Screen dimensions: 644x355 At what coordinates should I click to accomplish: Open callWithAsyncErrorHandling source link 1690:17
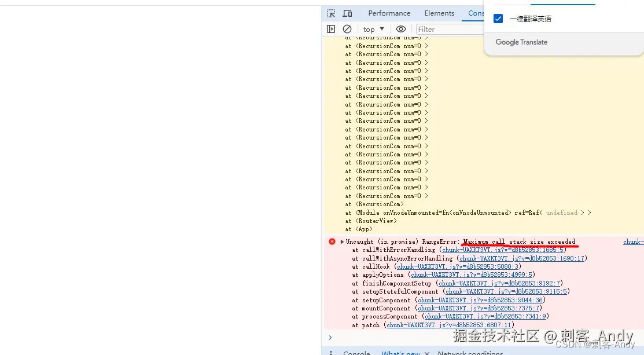521,258
